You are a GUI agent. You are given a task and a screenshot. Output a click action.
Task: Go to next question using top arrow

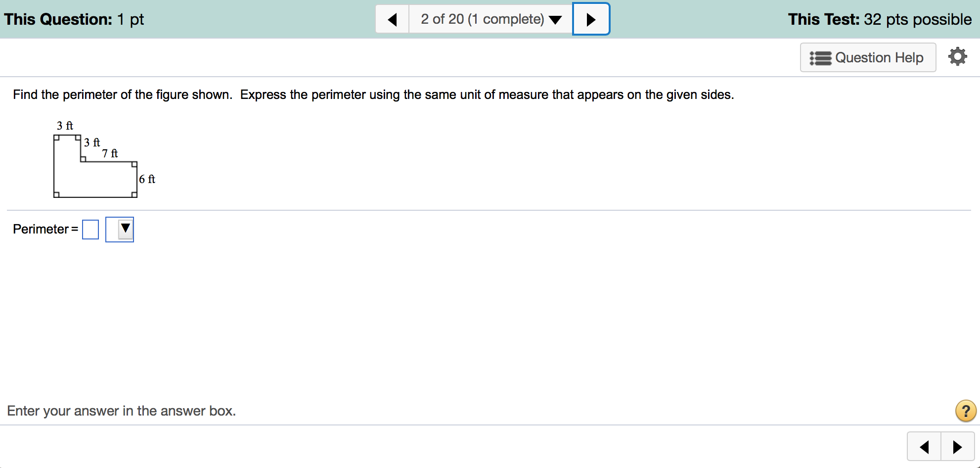[x=591, y=19]
